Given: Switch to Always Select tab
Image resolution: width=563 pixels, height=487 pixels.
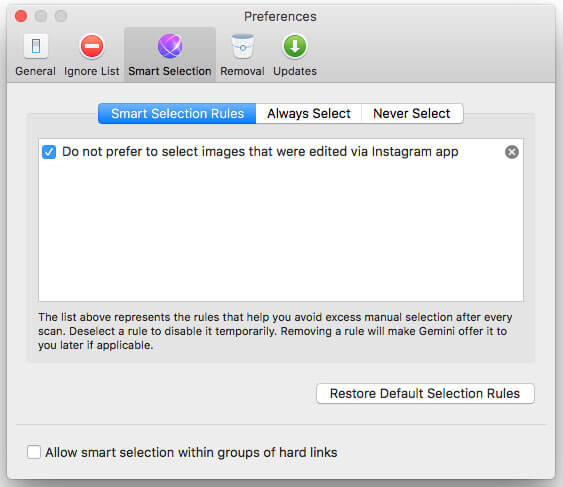Looking at the screenshot, I should pyautogui.click(x=309, y=113).
